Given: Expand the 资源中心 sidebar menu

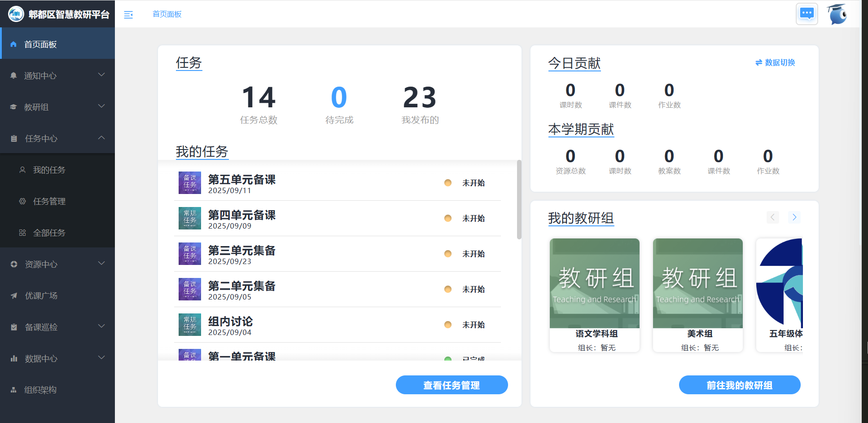Looking at the screenshot, I should pos(57,264).
